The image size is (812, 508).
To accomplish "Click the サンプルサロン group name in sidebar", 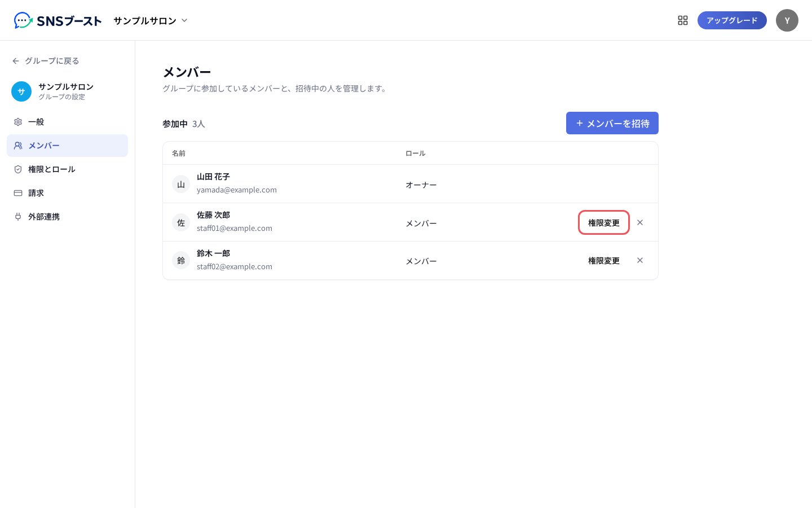I will tap(66, 86).
